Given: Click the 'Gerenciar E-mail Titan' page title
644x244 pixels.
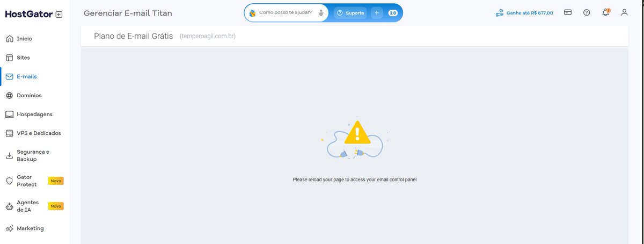Looking at the screenshot, I should [128, 13].
